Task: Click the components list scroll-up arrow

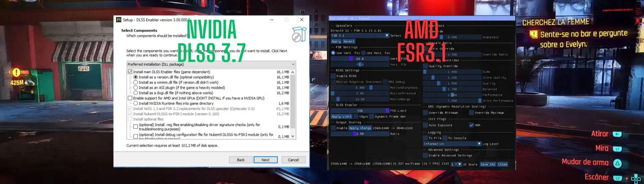Action: click(293, 72)
